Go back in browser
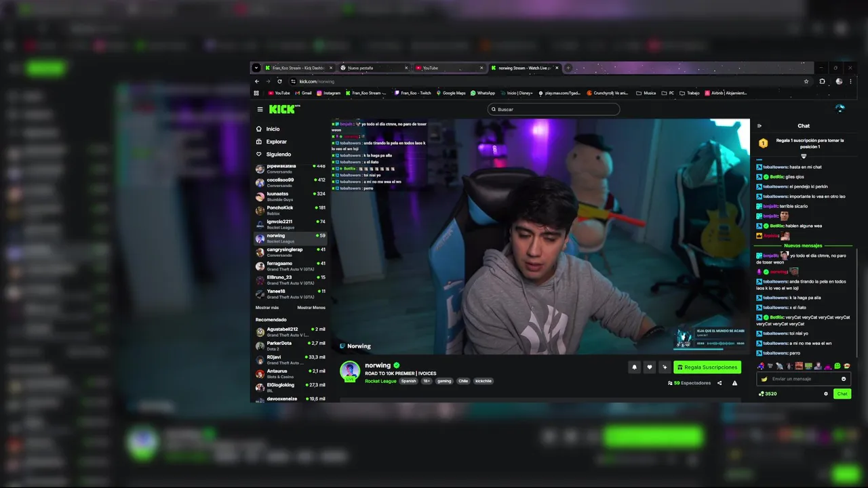 coord(256,81)
